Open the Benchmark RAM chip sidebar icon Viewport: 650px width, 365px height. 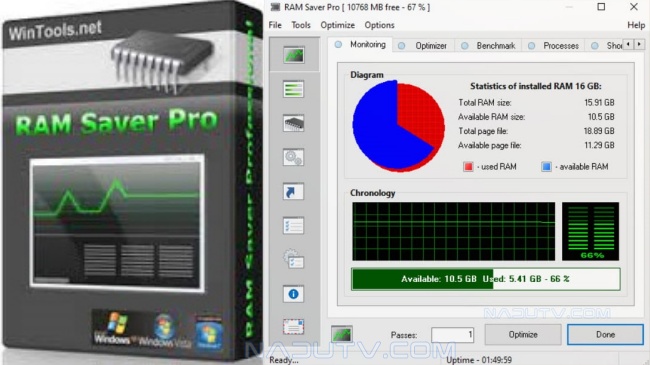tap(293, 123)
